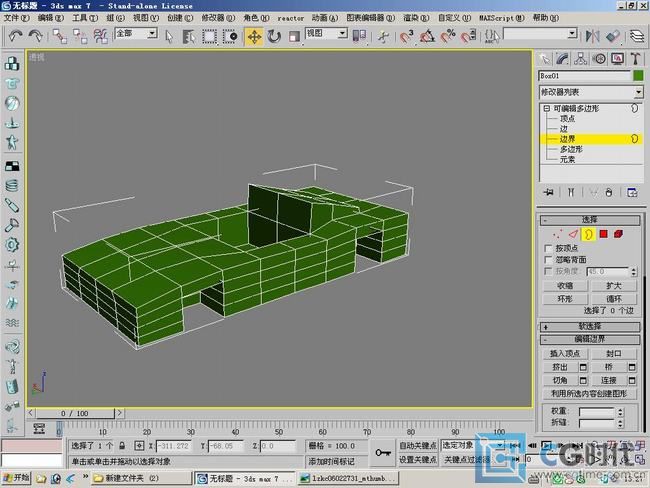650x488 pixels.
Task: Open the Display command panel tab
Action: (618, 59)
